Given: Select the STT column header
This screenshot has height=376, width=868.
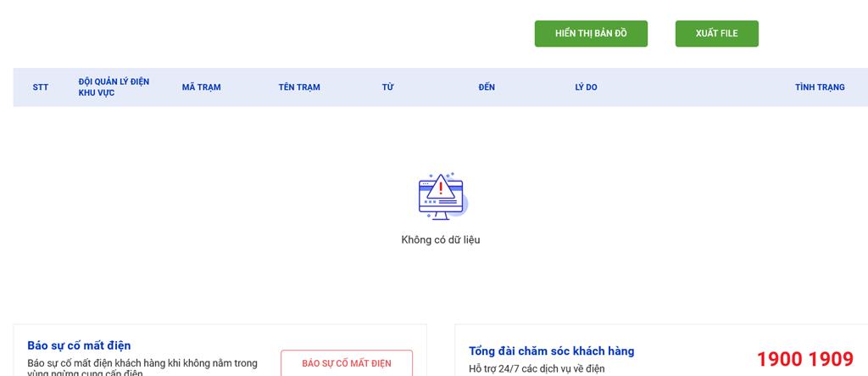Looking at the screenshot, I should [41, 87].
